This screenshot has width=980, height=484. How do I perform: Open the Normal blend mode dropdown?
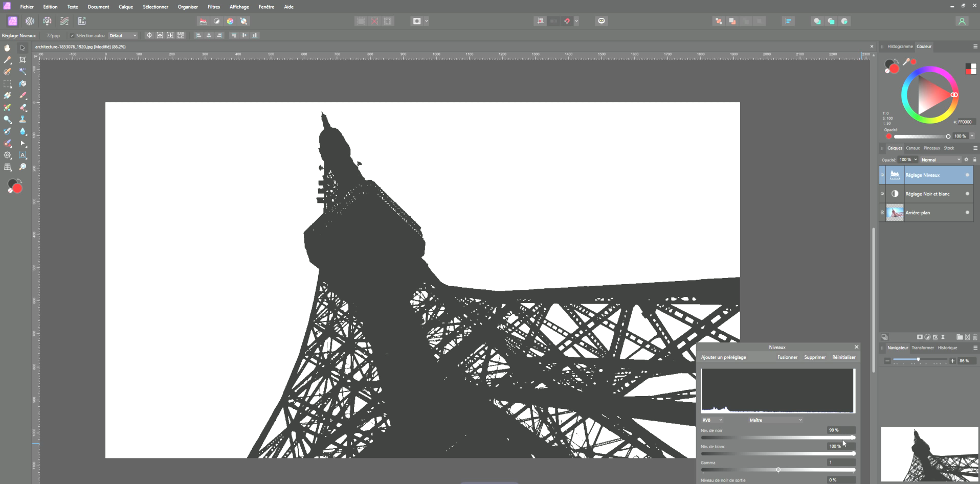point(941,160)
